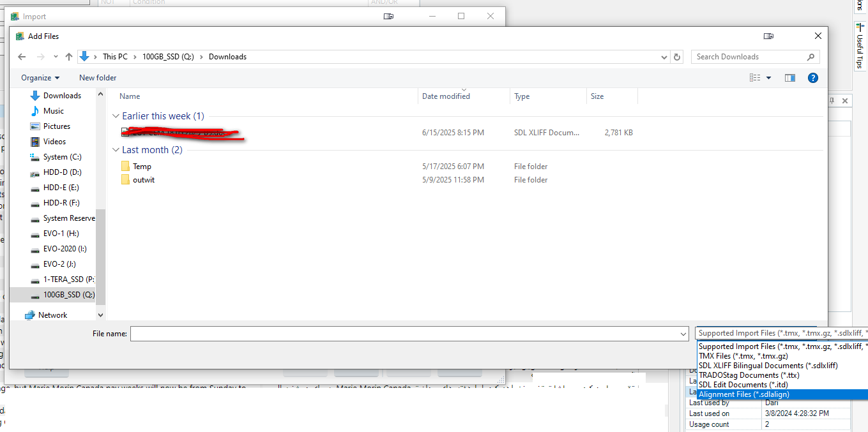
Task: Expand the address bar history dropdown
Action: (x=664, y=57)
